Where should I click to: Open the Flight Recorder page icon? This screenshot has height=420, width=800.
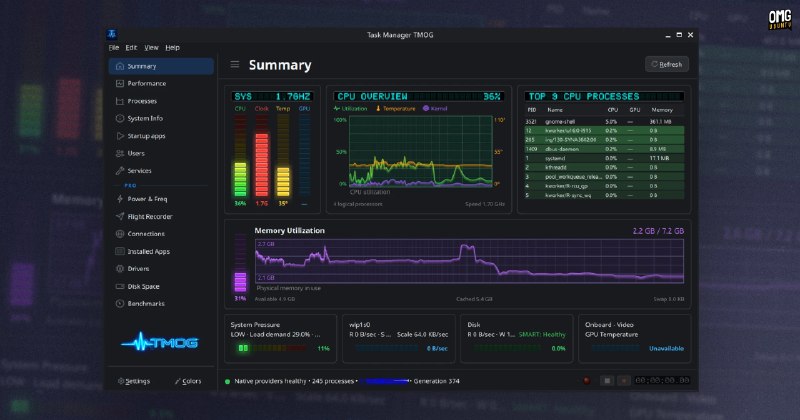119,216
